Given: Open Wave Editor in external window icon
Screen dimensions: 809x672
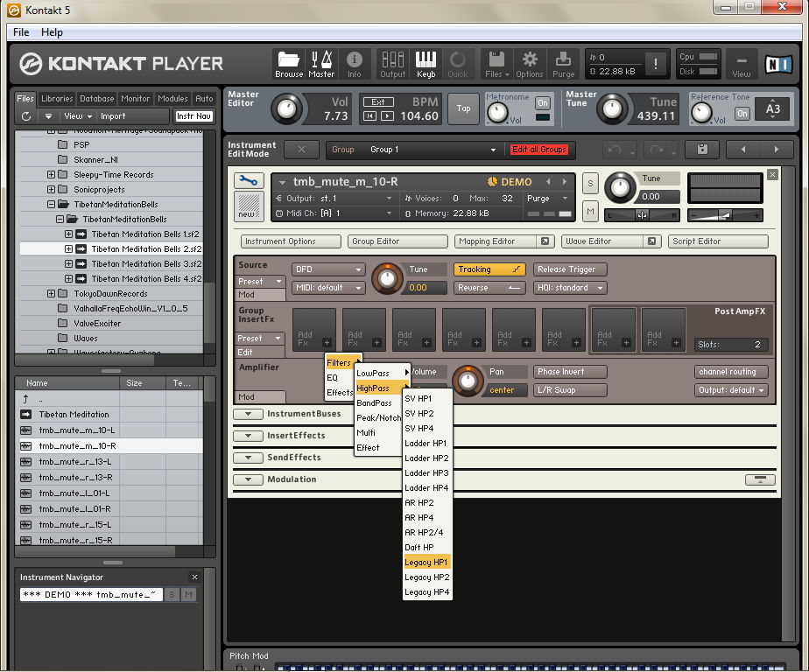Looking at the screenshot, I should 651,241.
